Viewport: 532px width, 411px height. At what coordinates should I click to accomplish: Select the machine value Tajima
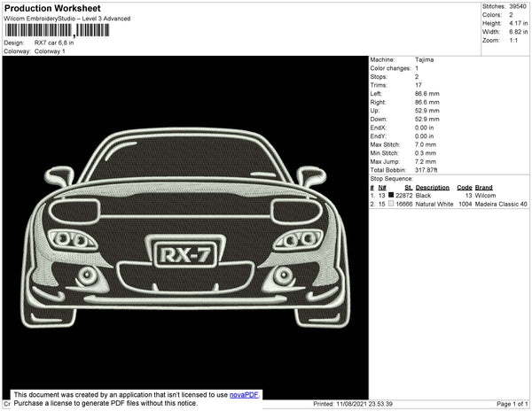point(424,59)
